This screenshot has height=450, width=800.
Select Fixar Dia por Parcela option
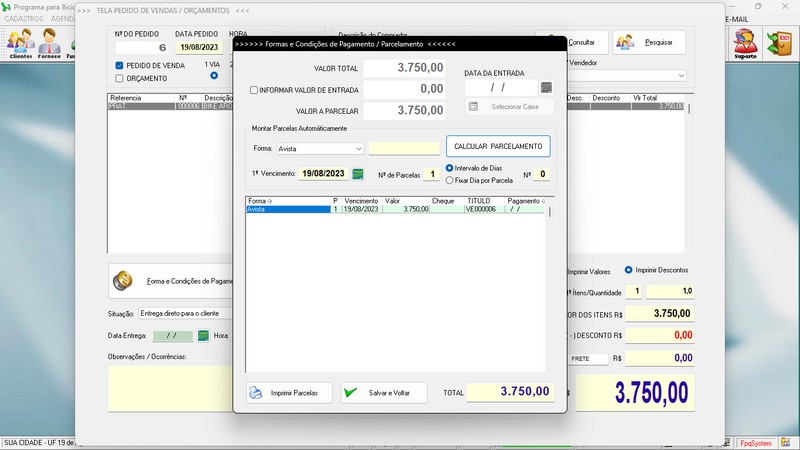[x=450, y=181]
